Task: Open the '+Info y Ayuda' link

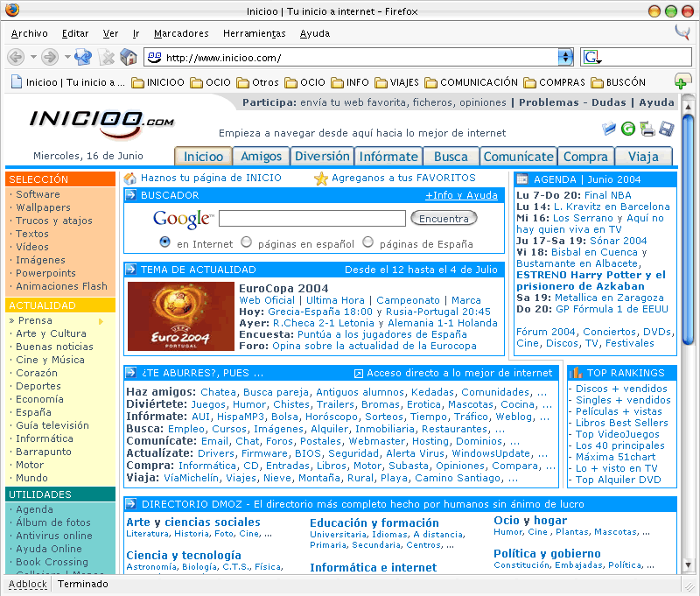Action: (461, 195)
